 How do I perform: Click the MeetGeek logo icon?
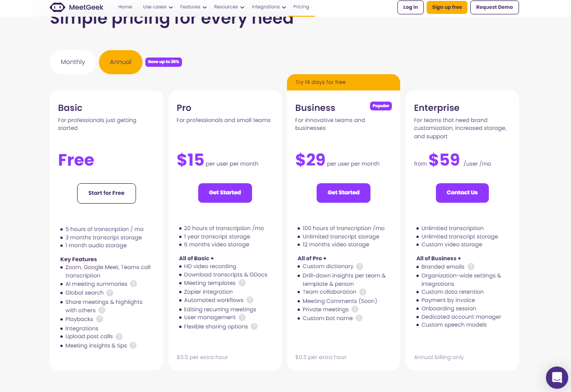pos(57,7)
